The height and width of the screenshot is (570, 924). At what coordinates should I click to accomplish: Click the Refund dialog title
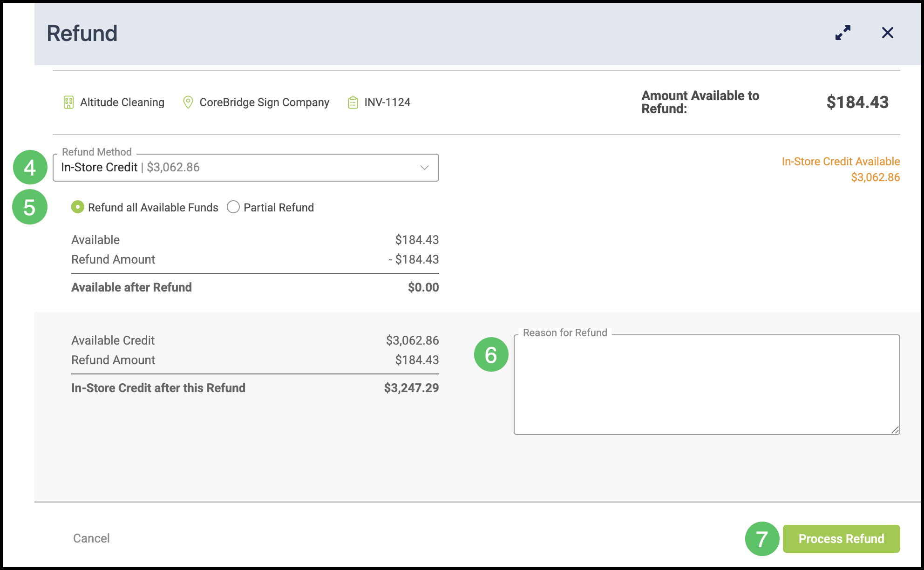pyautogui.click(x=82, y=34)
